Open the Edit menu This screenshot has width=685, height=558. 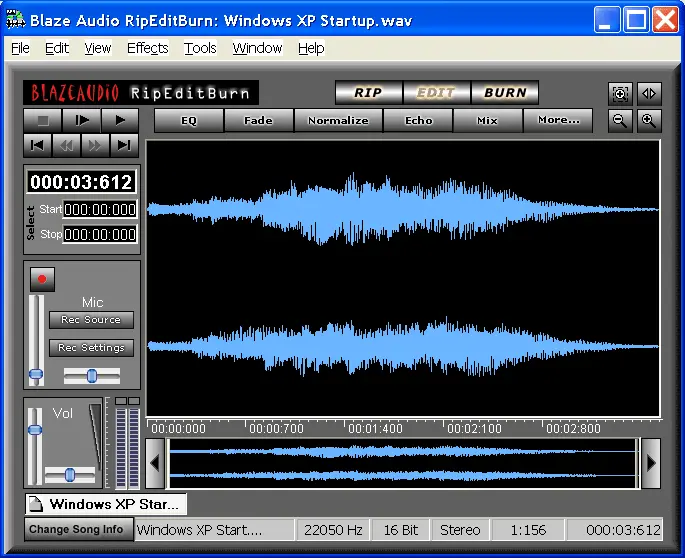click(x=57, y=48)
